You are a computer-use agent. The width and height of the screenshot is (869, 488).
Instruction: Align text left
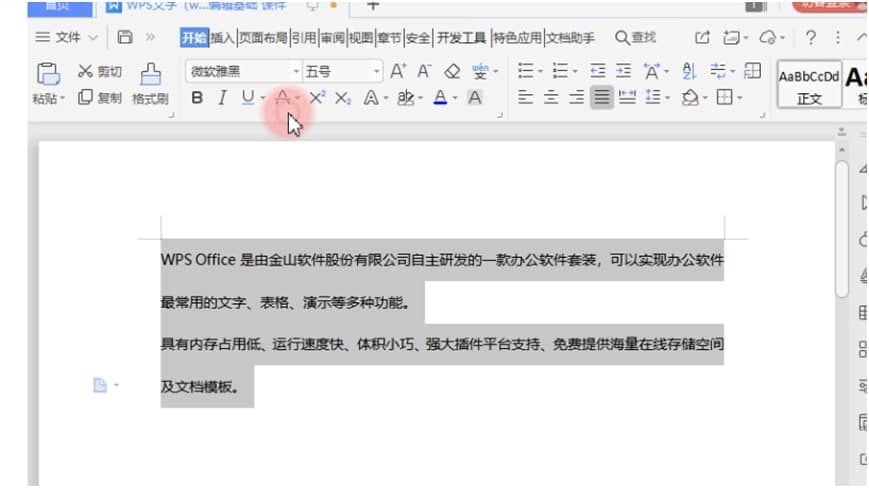tap(525, 98)
